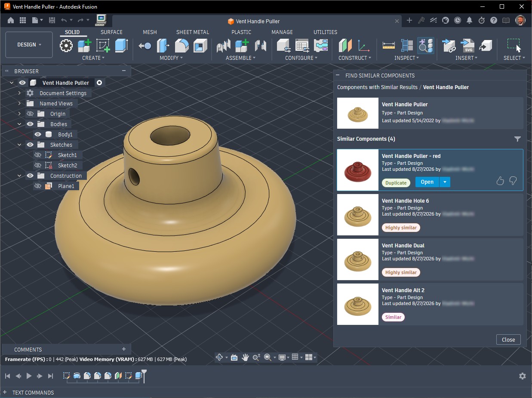This screenshot has width=532, height=398.
Task: Click the Find Similar Components icon
Action: [426, 45]
